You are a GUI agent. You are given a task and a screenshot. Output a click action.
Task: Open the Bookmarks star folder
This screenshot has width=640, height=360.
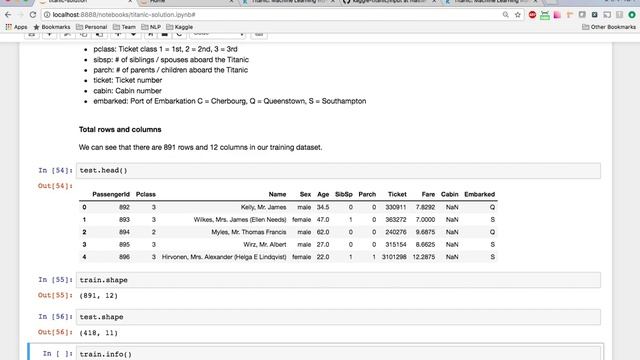(52, 27)
